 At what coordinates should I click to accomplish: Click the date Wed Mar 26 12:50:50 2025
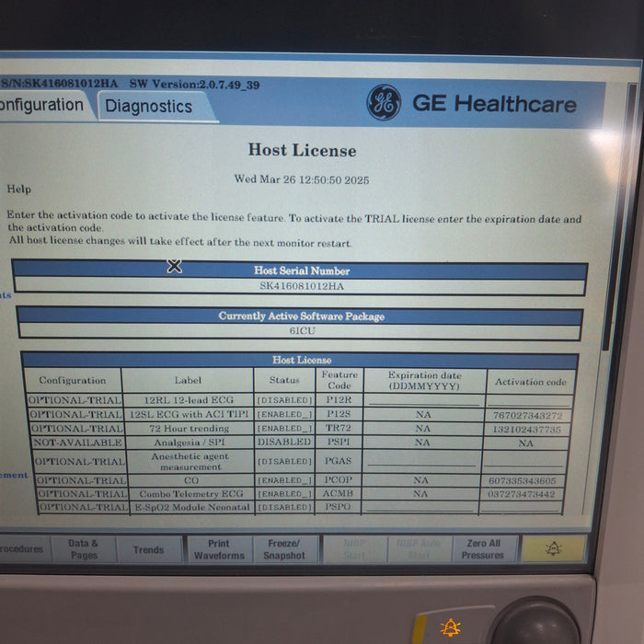[x=302, y=179]
